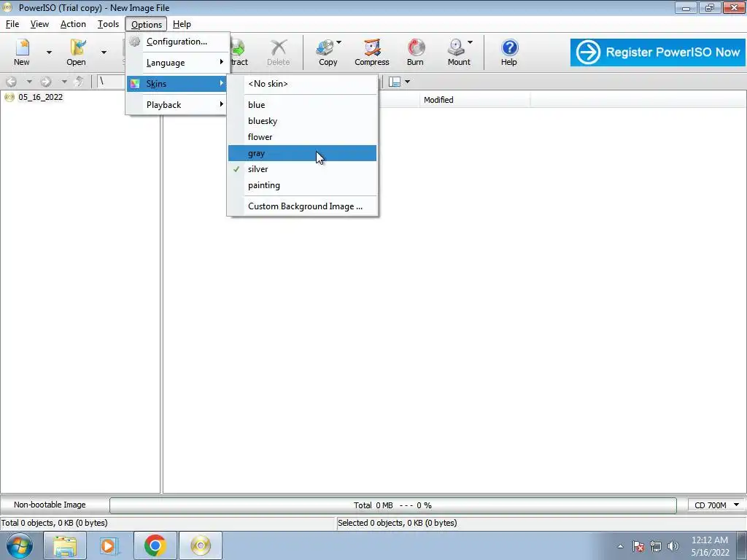Click the PowerISO title bar disc icon

[7, 7]
